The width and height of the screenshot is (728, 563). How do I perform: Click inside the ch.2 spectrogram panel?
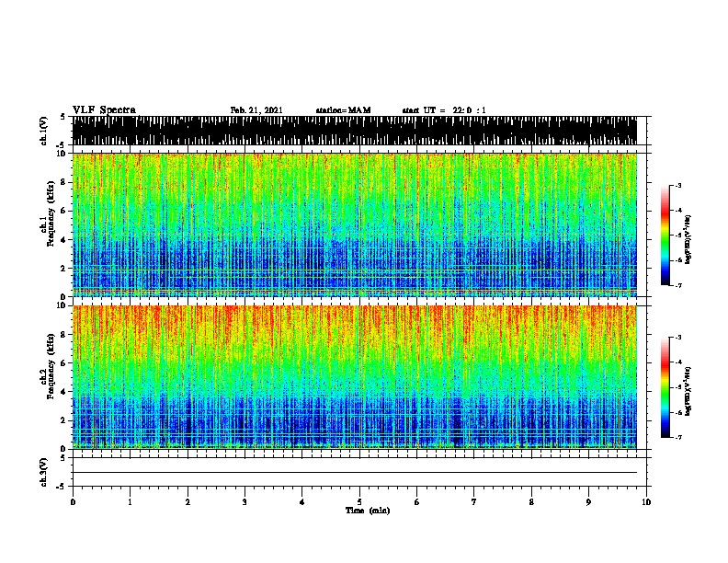point(354,377)
